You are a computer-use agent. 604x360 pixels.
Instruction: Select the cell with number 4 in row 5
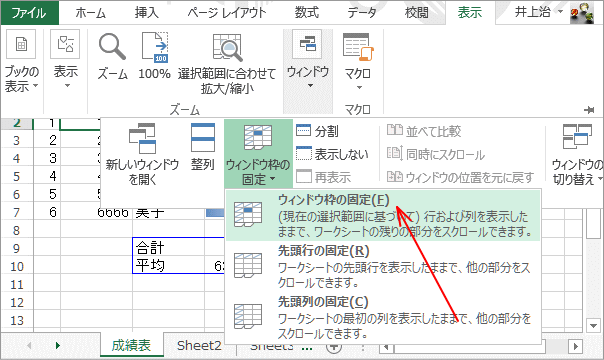tap(47, 176)
